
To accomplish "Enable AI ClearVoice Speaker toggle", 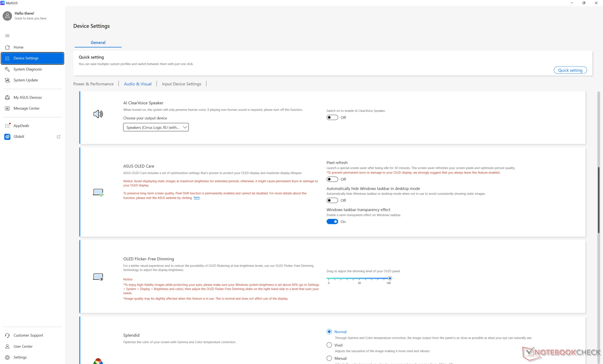I will coord(332,118).
